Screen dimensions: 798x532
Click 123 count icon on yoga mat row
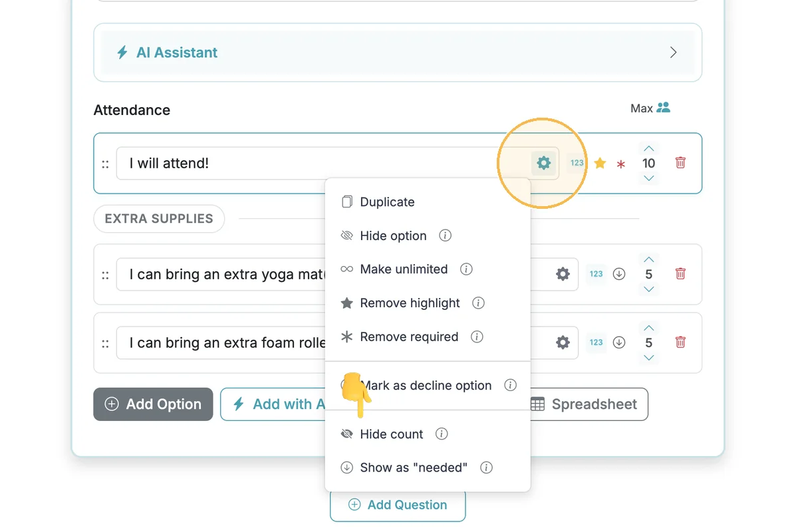[x=596, y=274]
